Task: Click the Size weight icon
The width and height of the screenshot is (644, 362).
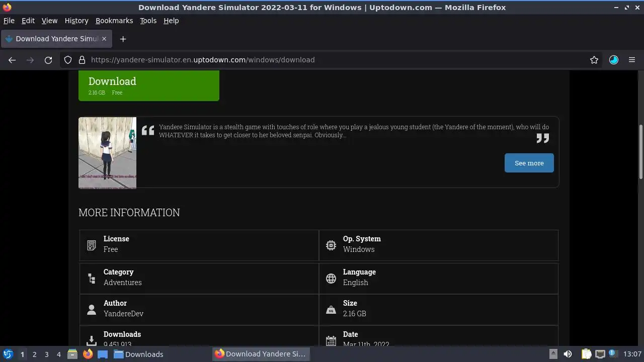Action: tap(331, 310)
